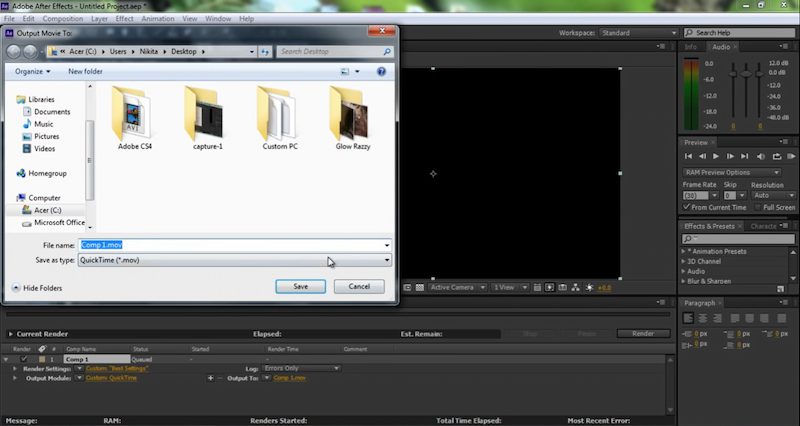This screenshot has width=800, height=426.
Task: Open Glow Razzy folder
Action: [353, 118]
